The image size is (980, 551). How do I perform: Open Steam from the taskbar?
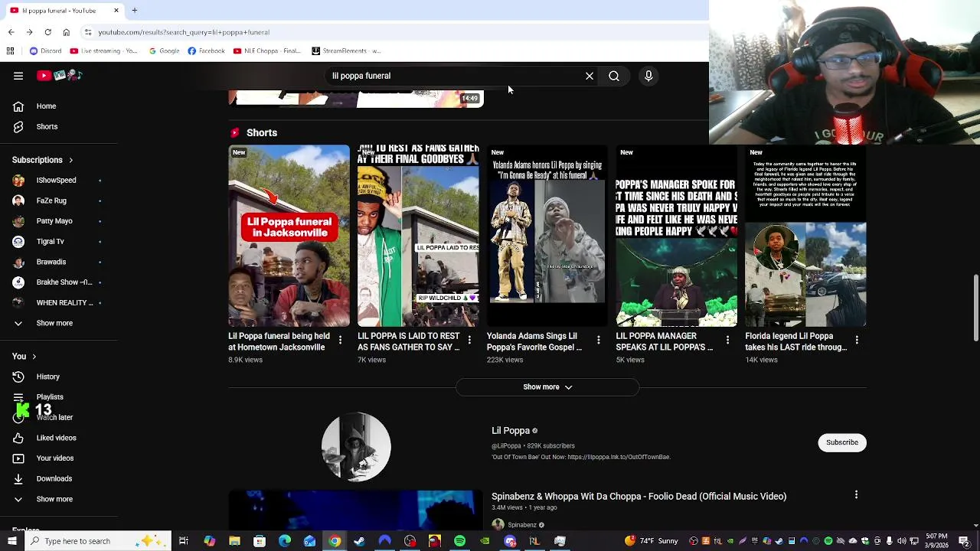pyautogui.click(x=359, y=541)
